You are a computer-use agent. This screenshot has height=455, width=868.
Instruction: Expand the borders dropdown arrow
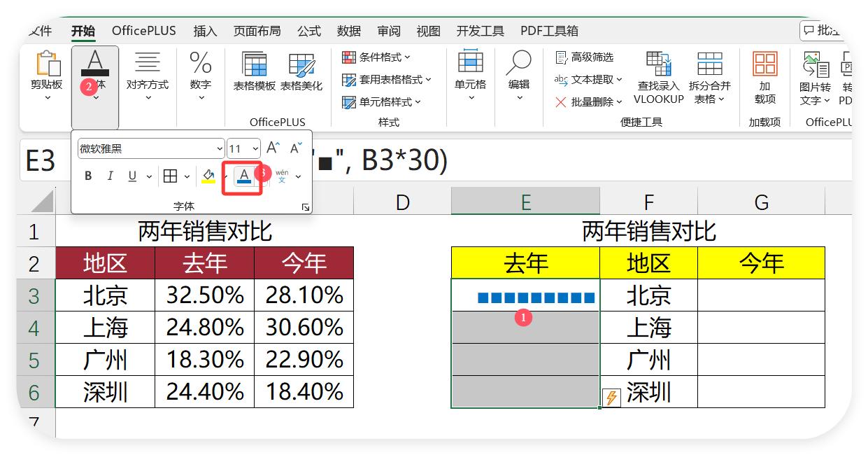click(x=186, y=176)
